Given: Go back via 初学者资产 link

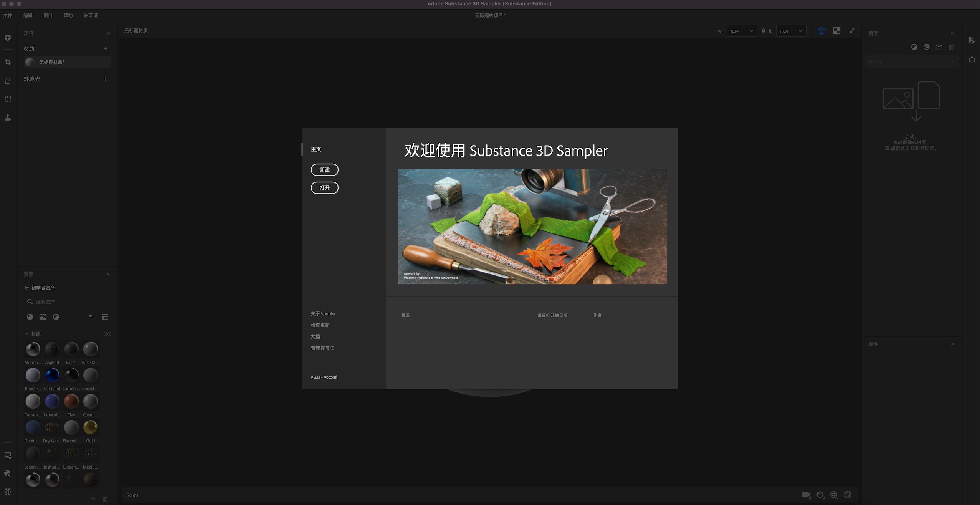Looking at the screenshot, I should pyautogui.click(x=43, y=288).
